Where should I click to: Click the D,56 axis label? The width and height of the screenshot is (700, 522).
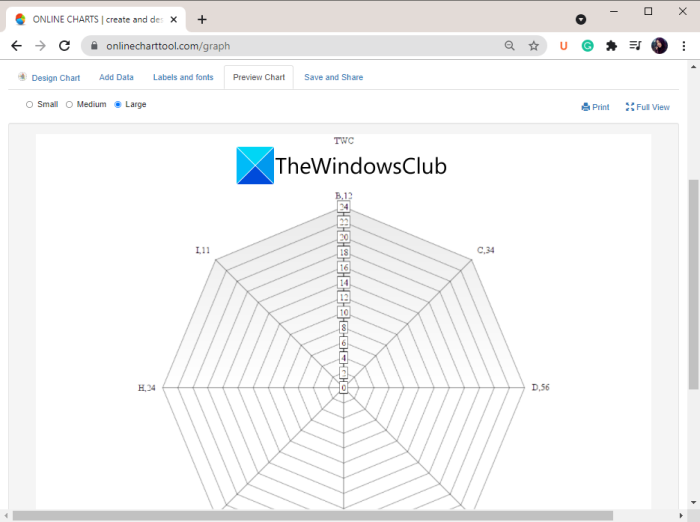pyautogui.click(x=541, y=387)
